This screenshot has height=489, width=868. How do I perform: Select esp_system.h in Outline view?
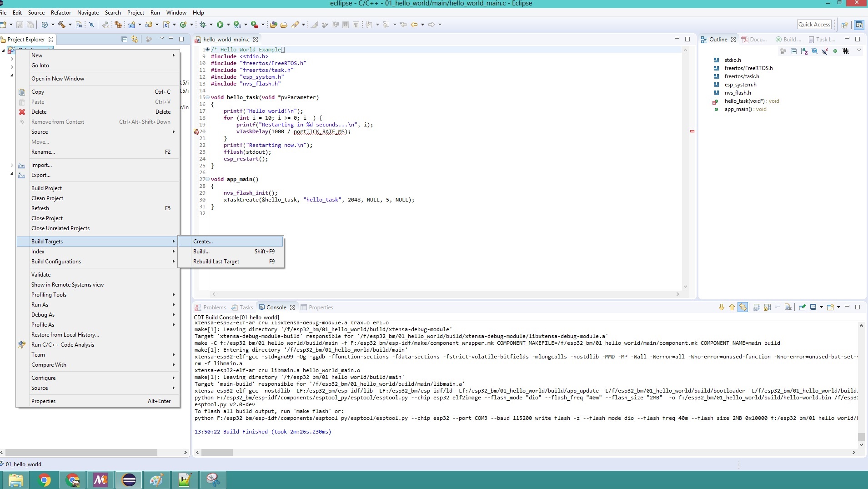pos(740,85)
